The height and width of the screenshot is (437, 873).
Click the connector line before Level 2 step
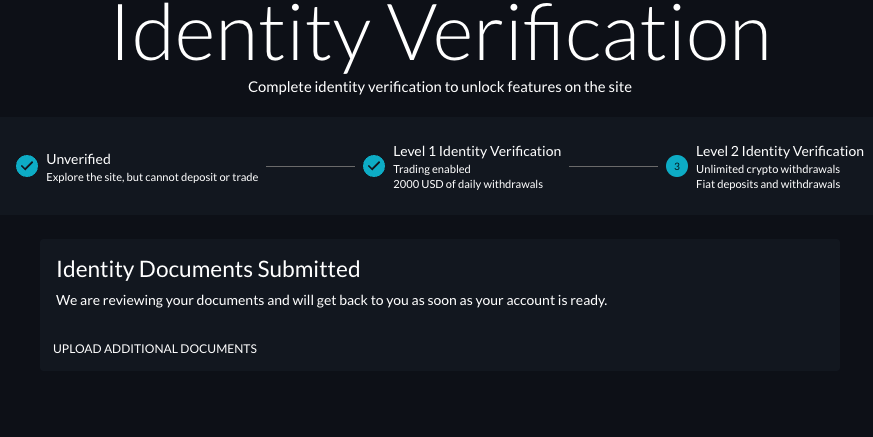pos(613,166)
